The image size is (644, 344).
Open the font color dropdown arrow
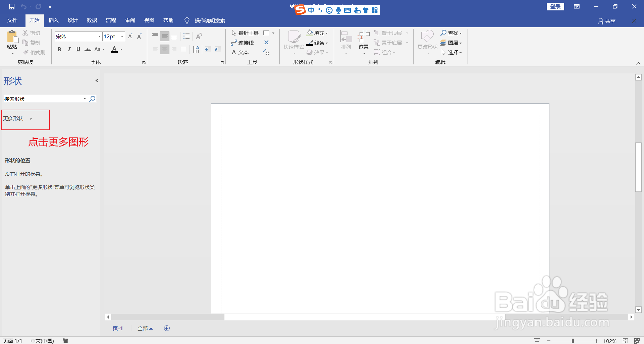click(x=121, y=50)
